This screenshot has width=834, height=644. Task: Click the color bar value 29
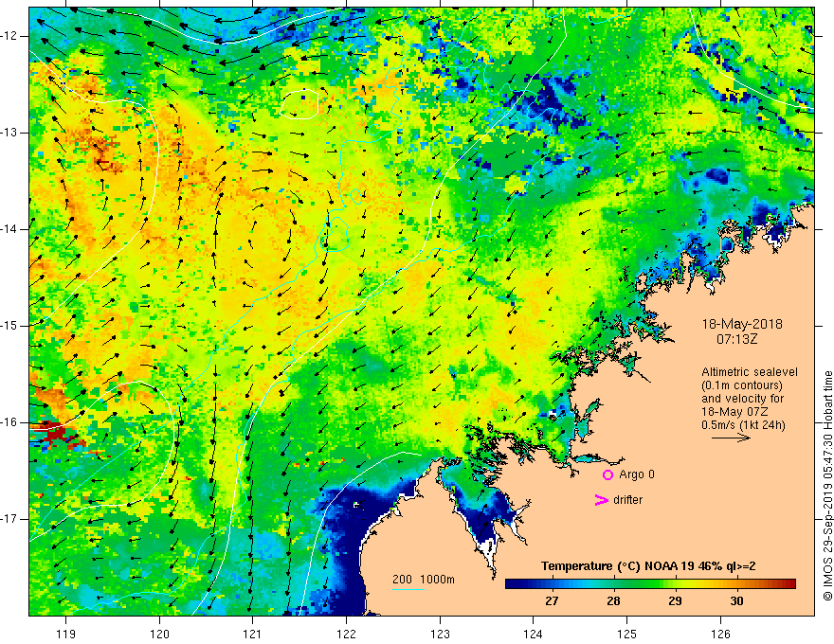coord(675,601)
